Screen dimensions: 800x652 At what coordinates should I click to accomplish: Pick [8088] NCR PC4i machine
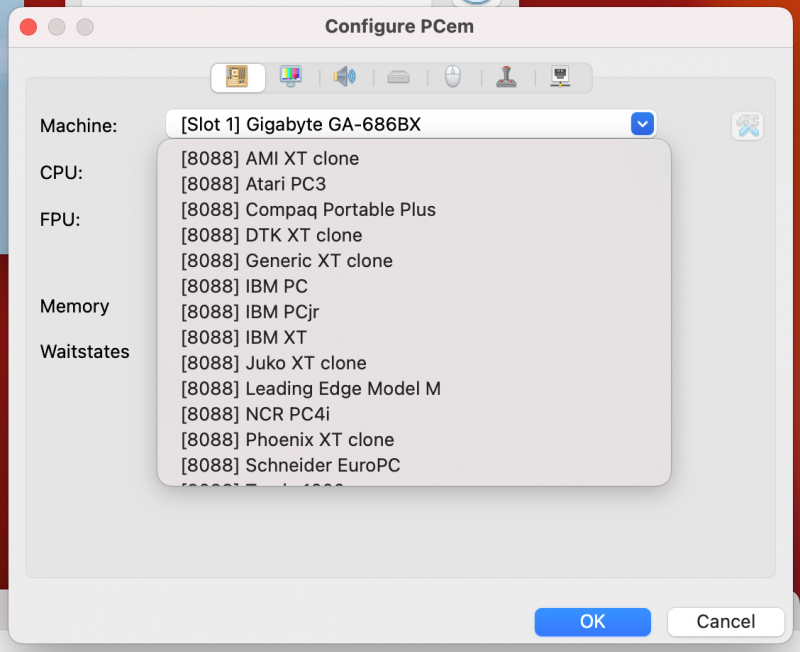pos(414,414)
